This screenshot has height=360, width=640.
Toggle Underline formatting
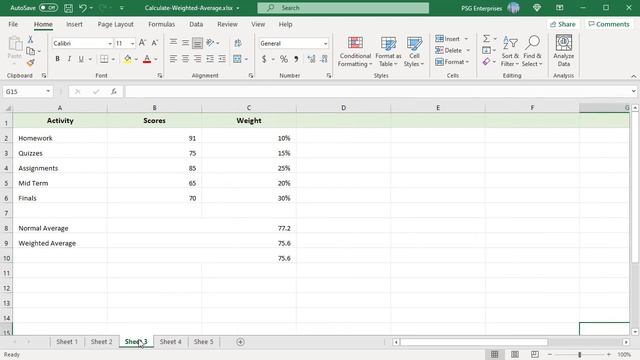click(81, 59)
